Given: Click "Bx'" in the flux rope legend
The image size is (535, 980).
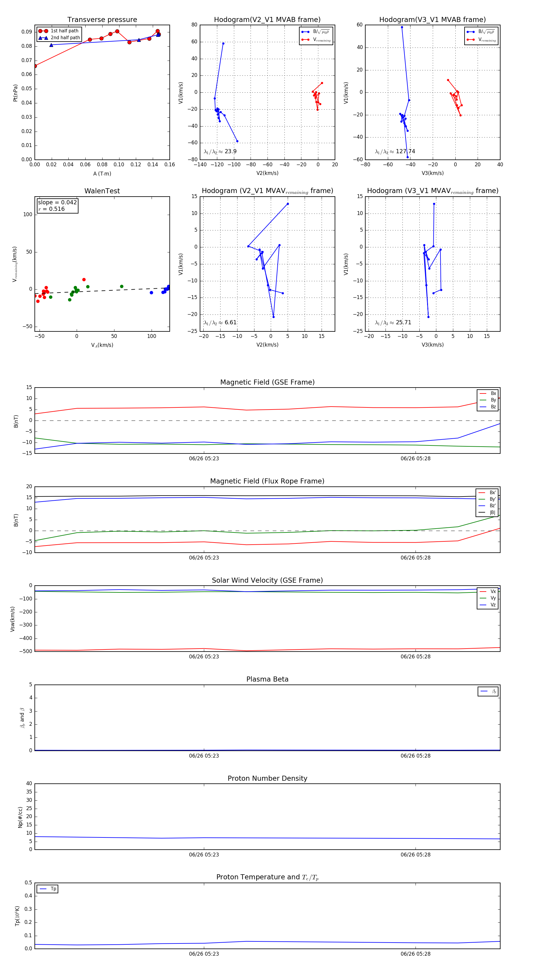Looking at the screenshot, I should [x=487, y=493].
